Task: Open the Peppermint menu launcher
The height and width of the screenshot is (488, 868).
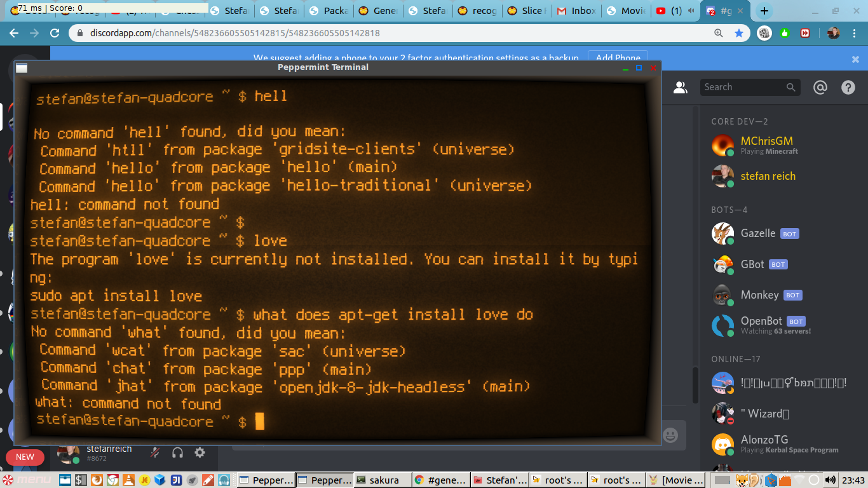Action: coord(25,480)
